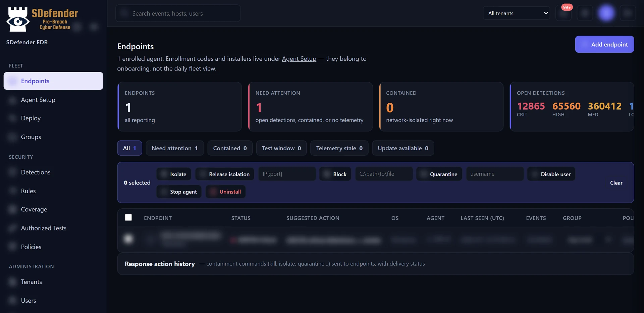Filter by Update available tab
Image resolution: width=644 pixels, height=313 pixels.
tap(403, 148)
